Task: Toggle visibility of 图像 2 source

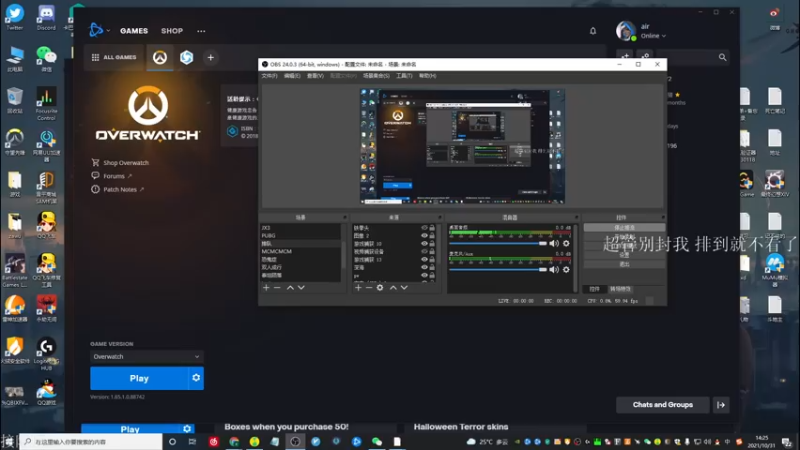Action: pyautogui.click(x=424, y=236)
